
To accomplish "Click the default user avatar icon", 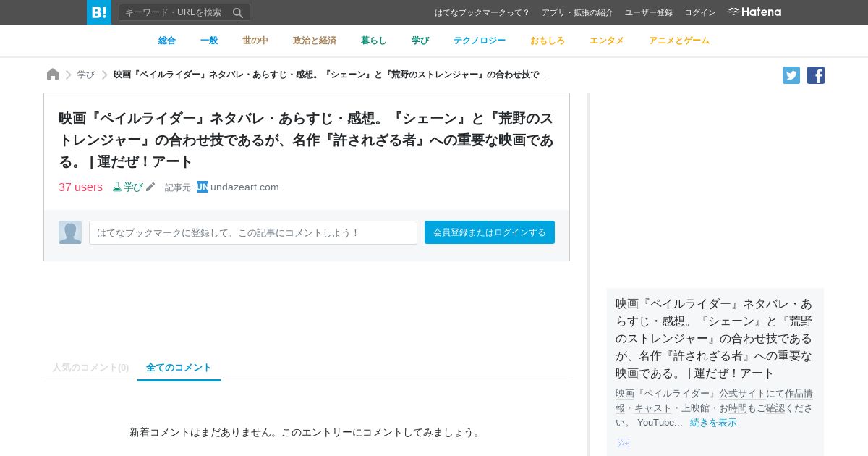I will 70,232.
